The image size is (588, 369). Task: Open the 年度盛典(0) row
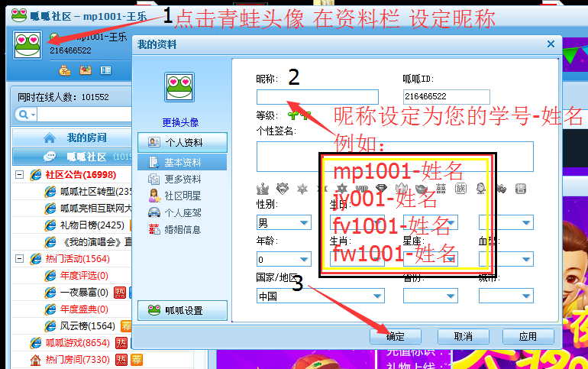(84, 309)
